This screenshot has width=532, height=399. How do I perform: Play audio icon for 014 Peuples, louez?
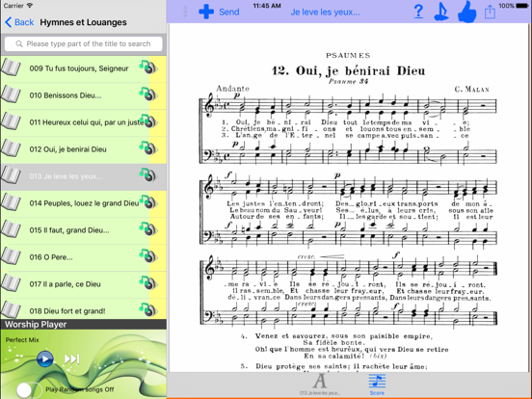[148, 202]
